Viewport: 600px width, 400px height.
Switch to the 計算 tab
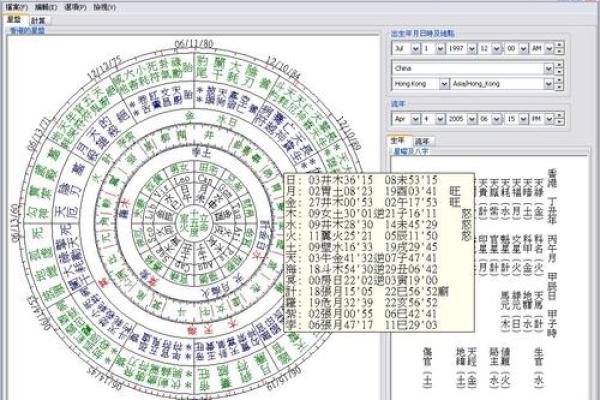(39, 19)
